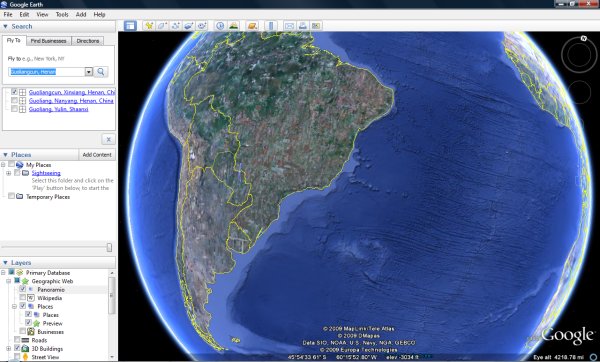Viewport: 600px width, 362px height.
Task: Click the Add Content button
Action: point(97,155)
